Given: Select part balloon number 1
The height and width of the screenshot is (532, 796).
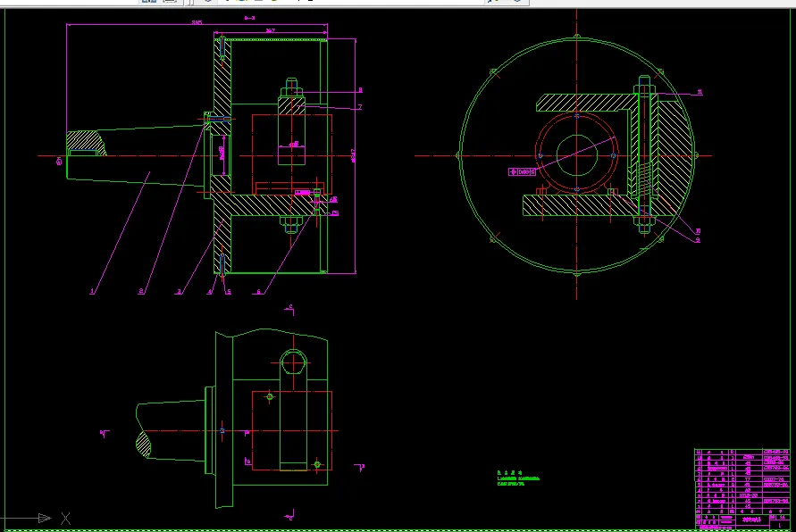Looking at the screenshot, I should [92, 291].
